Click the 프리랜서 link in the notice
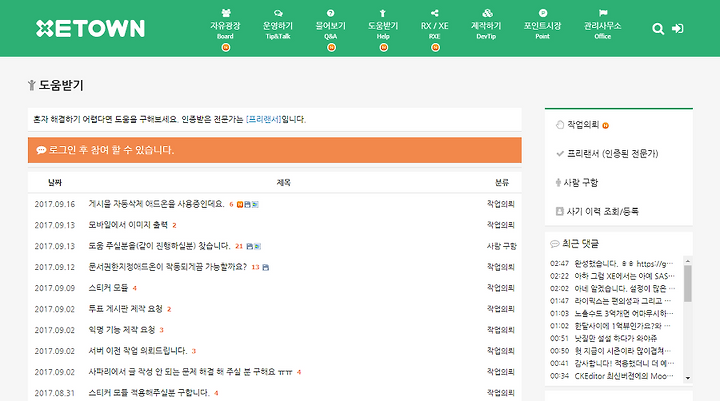This screenshot has height=401, width=720. pyautogui.click(x=264, y=119)
